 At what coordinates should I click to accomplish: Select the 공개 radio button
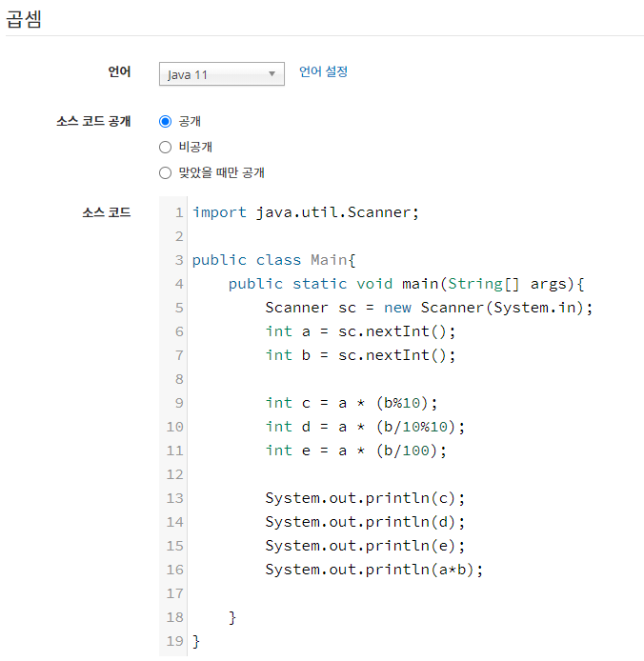[166, 122]
